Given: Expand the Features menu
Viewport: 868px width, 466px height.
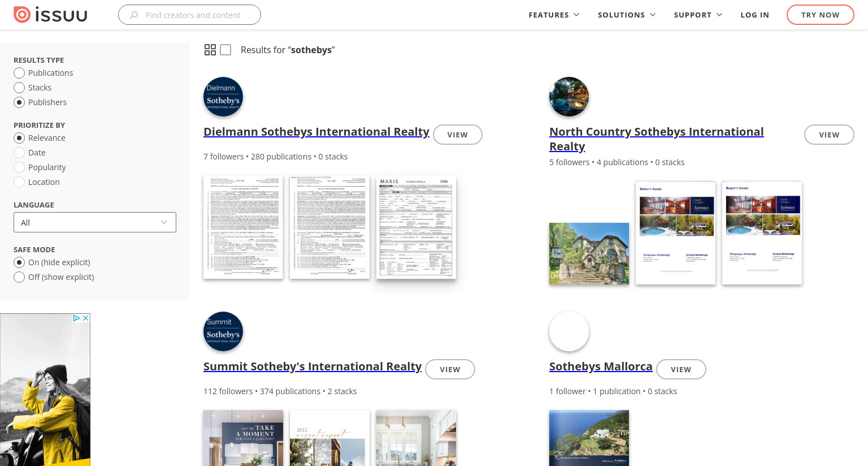Looking at the screenshot, I should point(554,15).
